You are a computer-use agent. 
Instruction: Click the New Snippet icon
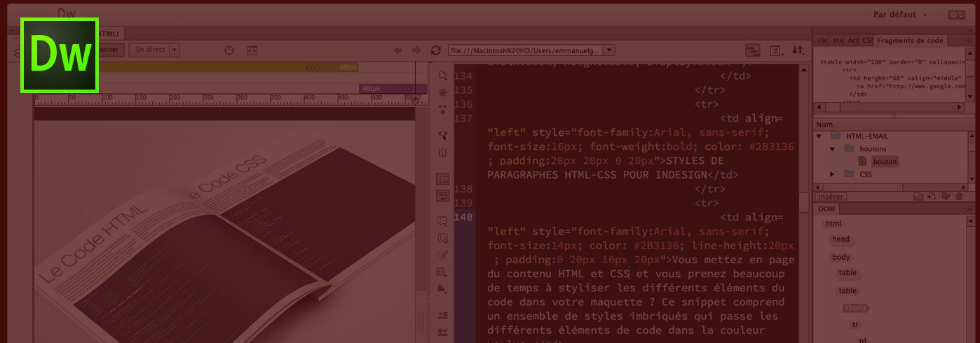coord(932,196)
